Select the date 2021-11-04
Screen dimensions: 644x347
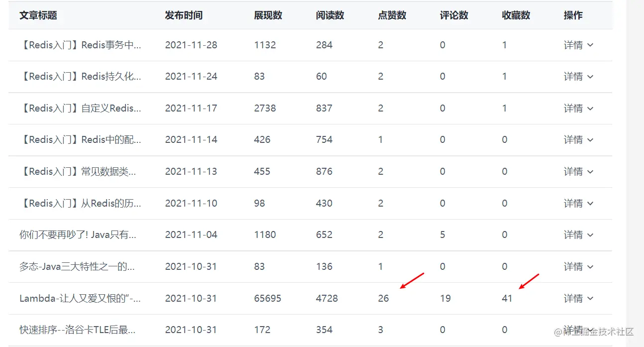click(191, 234)
